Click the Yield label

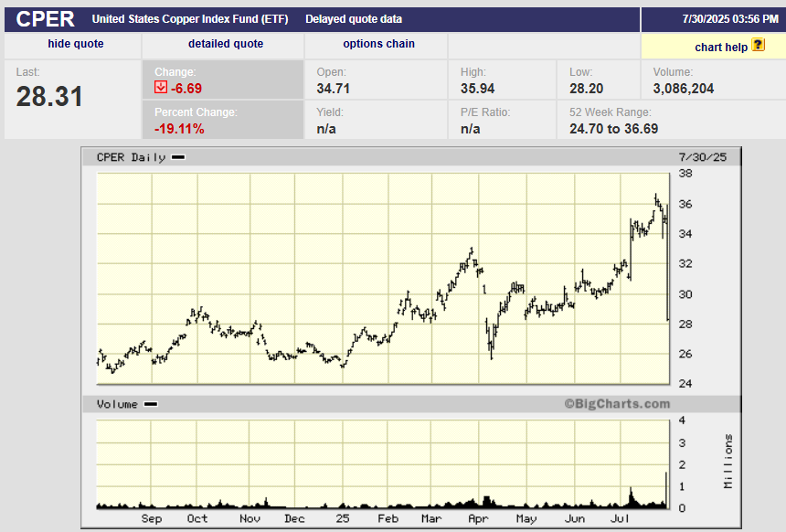(x=330, y=112)
